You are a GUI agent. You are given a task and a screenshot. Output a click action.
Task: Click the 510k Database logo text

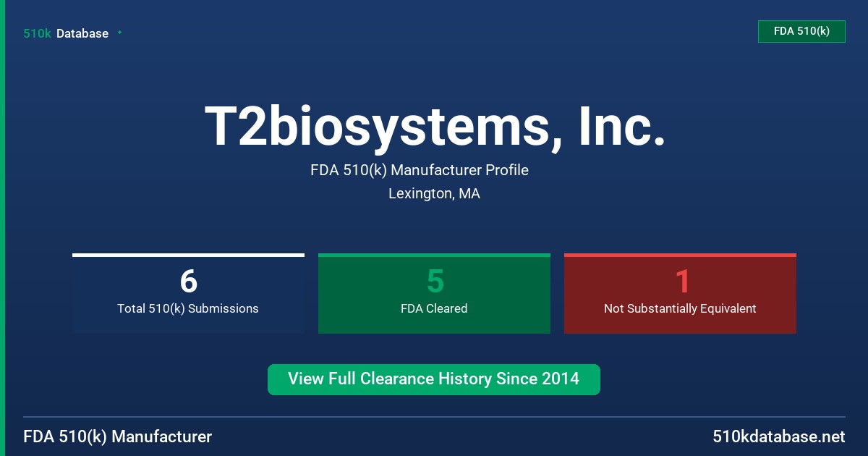point(66,33)
